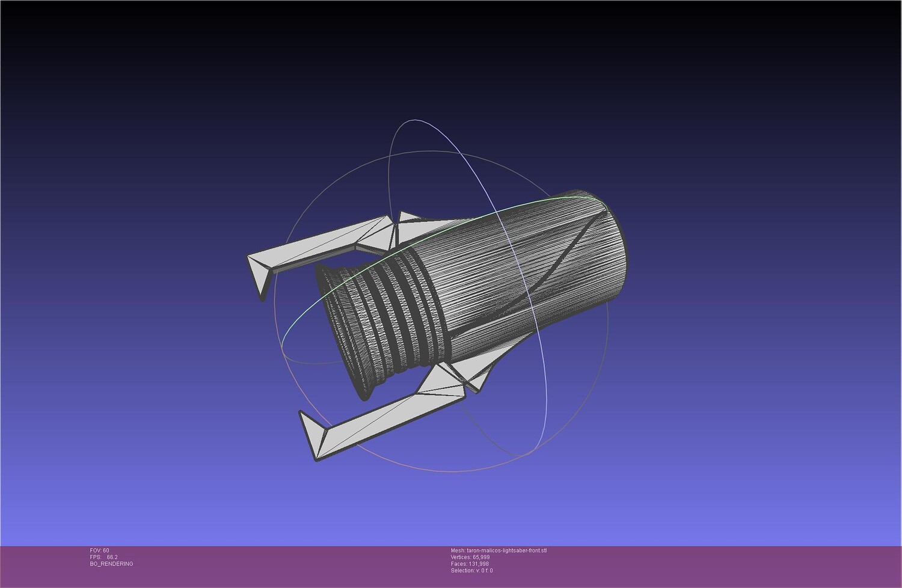This screenshot has height=588, width=902.
Task: Click the 'FPS: 66.2' readout
Action: pos(104,557)
